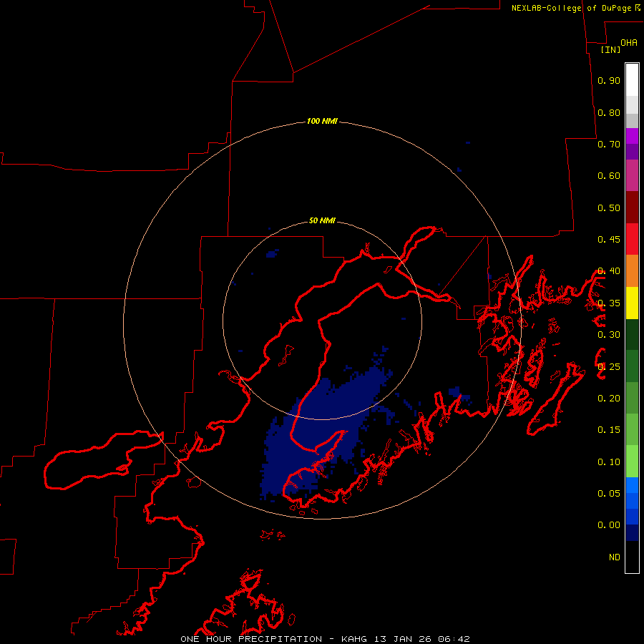644x644 pixels.
Task: Click the 0.50 legend value
Action: click(609, 208)
